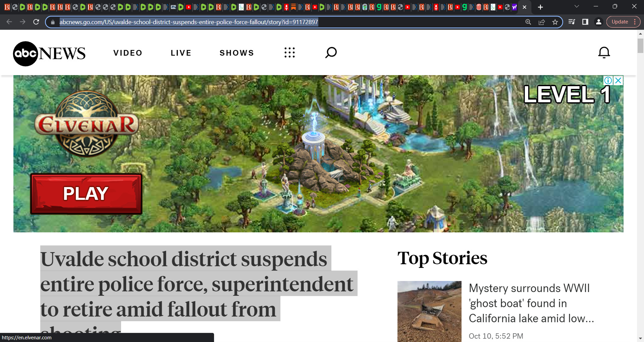
Task: Click the notifications bell icon
Action: click(x=604, y=53)
